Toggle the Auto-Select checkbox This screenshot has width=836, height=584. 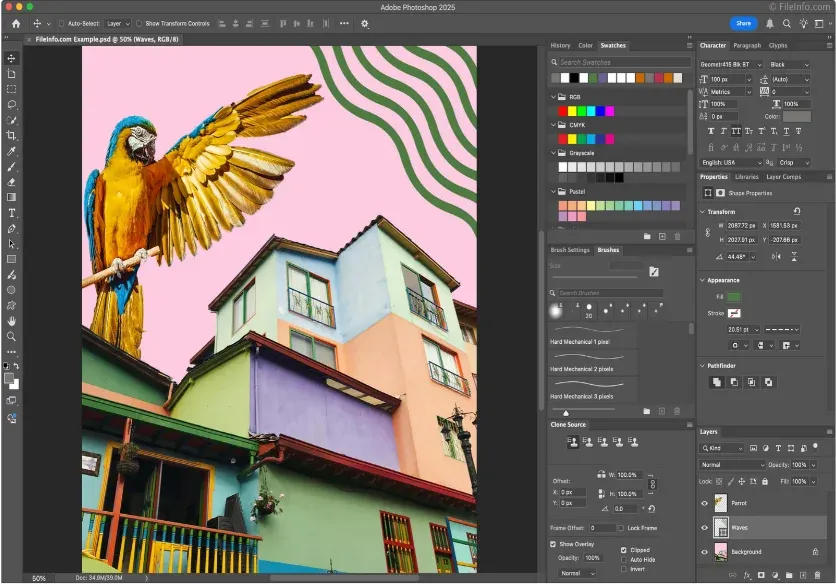(61, 23)
